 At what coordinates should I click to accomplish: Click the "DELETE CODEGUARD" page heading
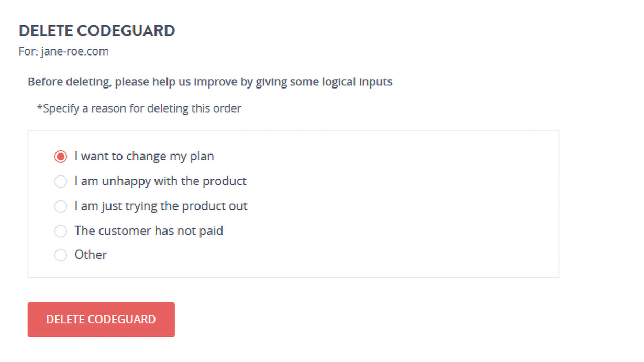point(97,30)
